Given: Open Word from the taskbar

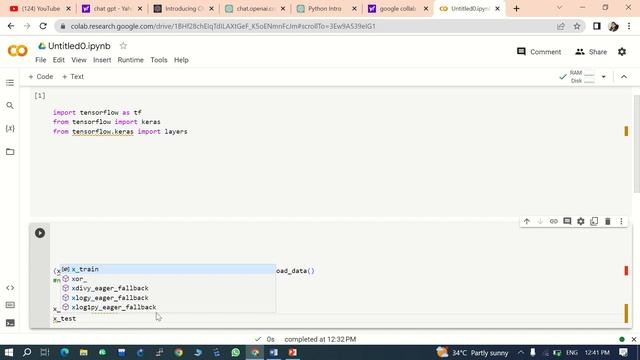Looking at the screenshot, I should coord(273,352).
